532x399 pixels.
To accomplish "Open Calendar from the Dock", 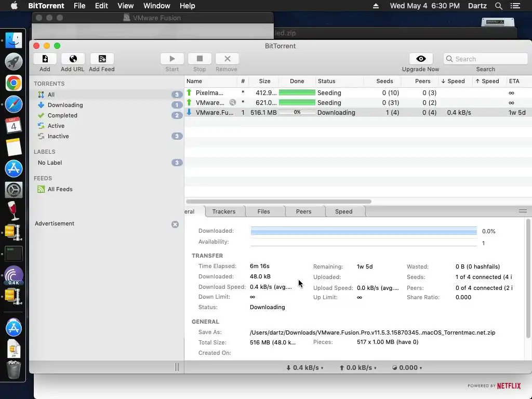I will pos(14,126).
